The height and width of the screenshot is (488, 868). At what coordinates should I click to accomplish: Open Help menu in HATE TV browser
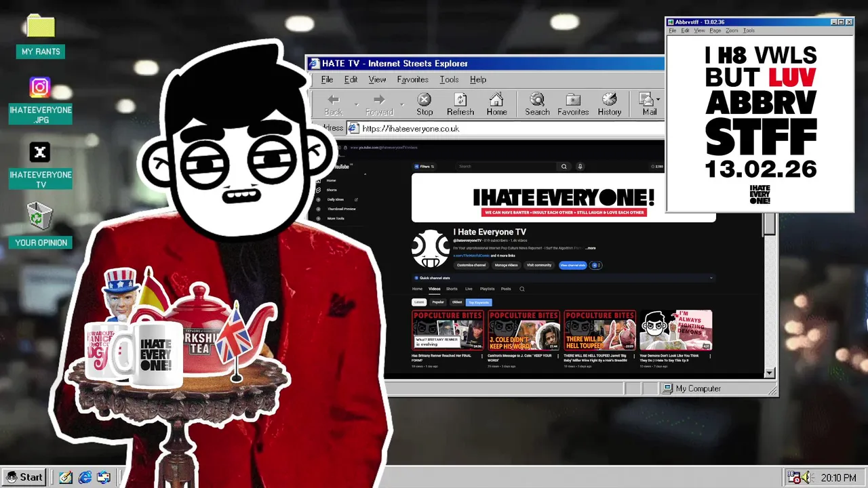coord(478,79)
